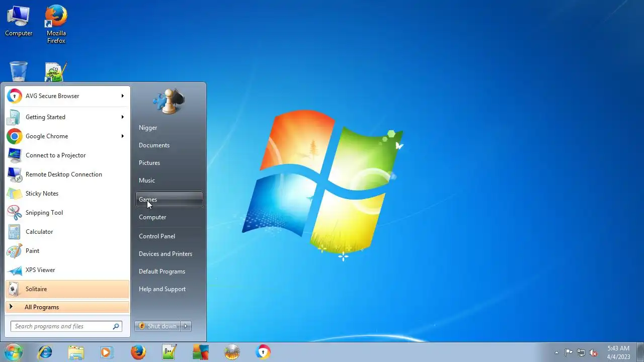The height and width of the screenshot is (362, 644).
Task: Open Notepad++ from the taskbar
Action: tap(170, 352)
